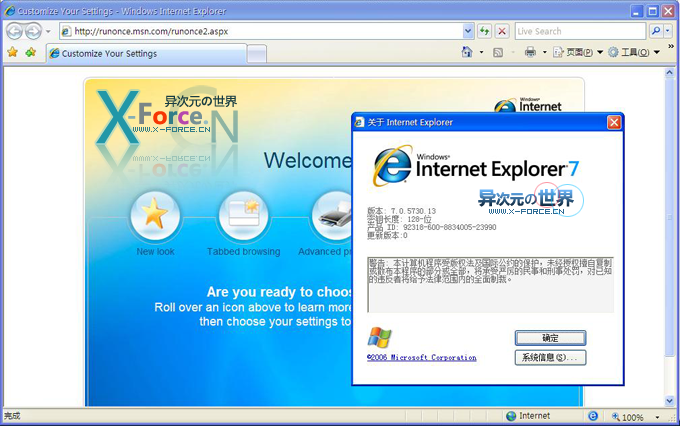Go to the home page icon
This screenshot has width=680, height=426.
coord(467,52)
